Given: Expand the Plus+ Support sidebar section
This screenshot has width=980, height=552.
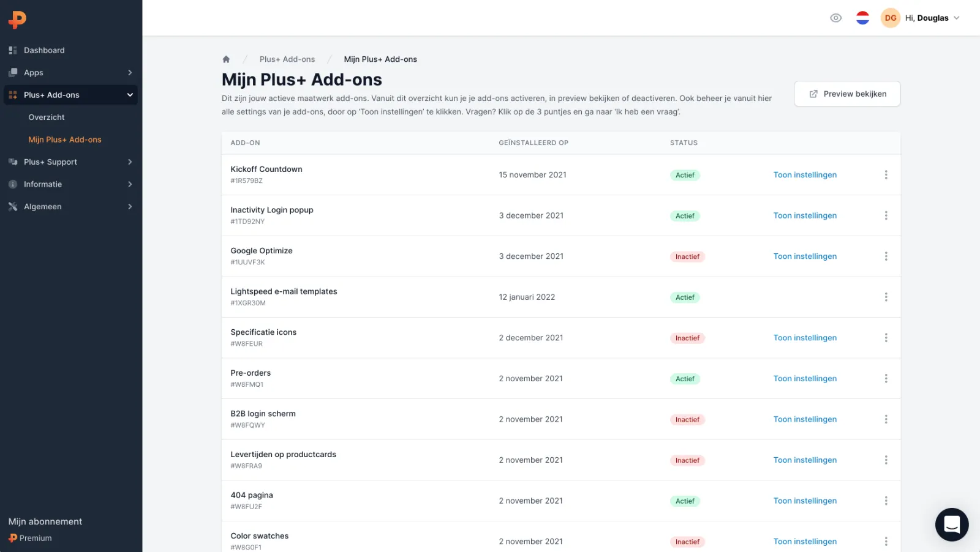Looking at the screenshot, I should (x=71, y=162).
